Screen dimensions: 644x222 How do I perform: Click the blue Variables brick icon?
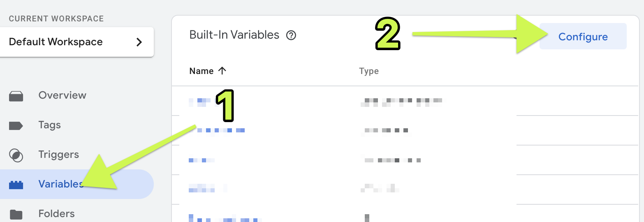click(16, 185)
